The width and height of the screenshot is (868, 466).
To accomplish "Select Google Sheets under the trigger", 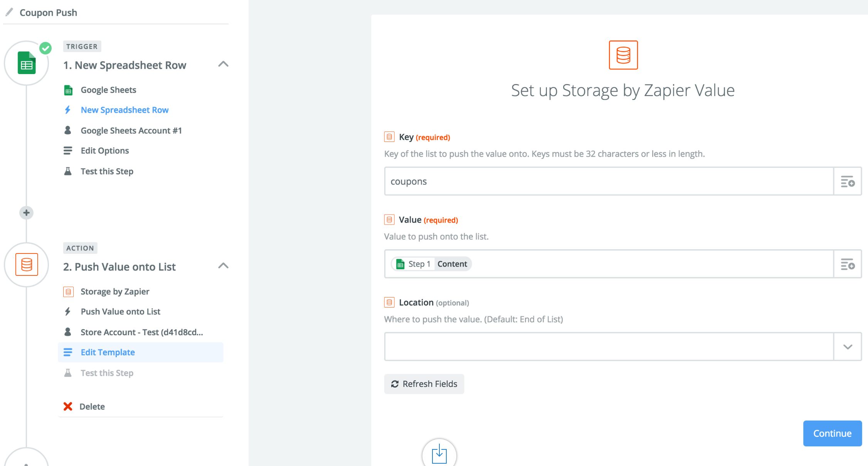I will [109, 90].
